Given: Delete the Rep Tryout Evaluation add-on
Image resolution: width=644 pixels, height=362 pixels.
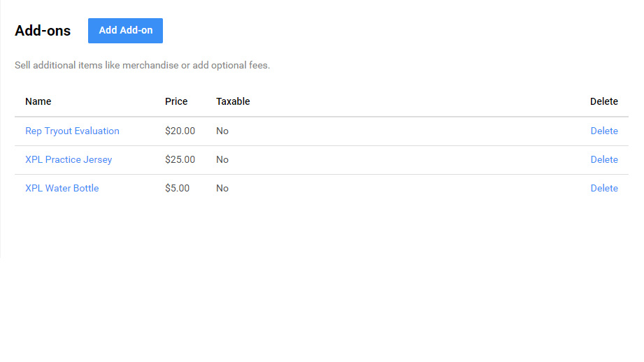Looking at the screenshot, I should 604,131.
